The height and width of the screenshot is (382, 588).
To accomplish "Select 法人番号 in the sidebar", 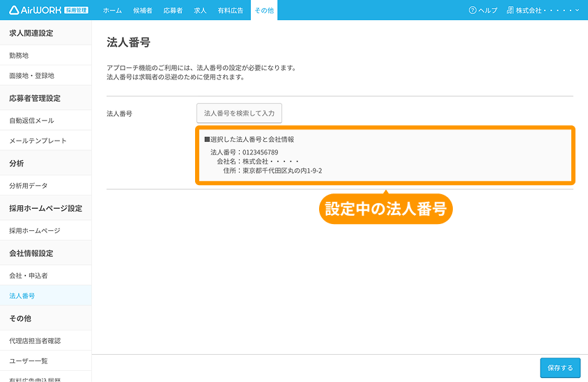I will (46, 296).
